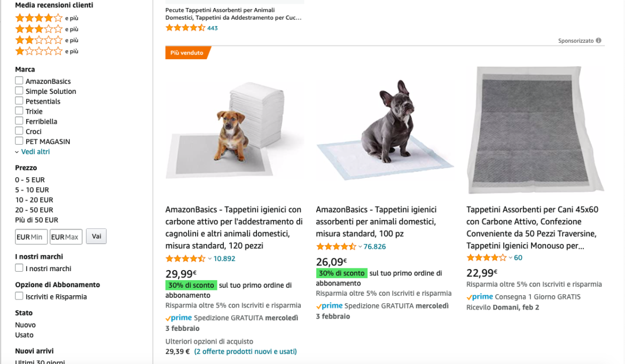
Task: Open the 2 offerte prodotti nuovi e usati link
Action: point(245,352)
